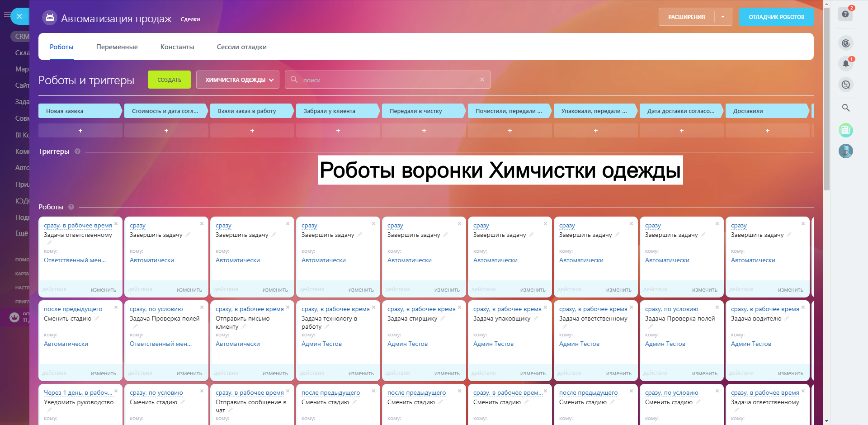
Task: Open the Сессии отладки tab
Action: (241, 47)
